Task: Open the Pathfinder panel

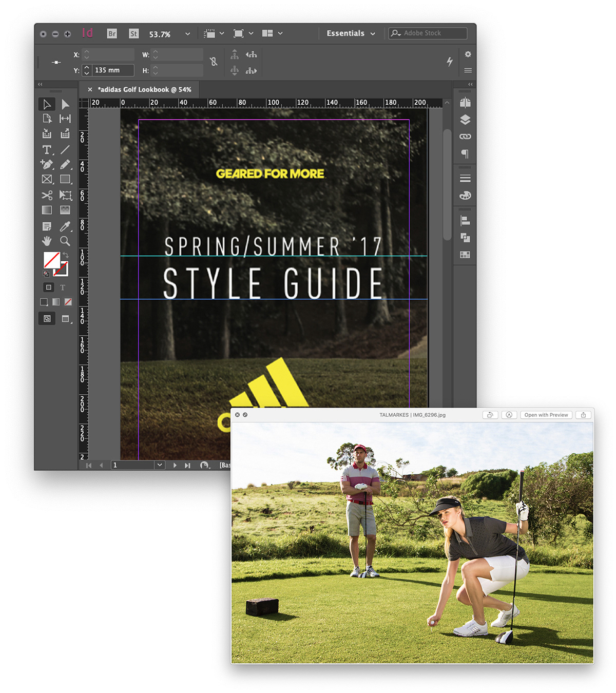Action: pos(465,238)
